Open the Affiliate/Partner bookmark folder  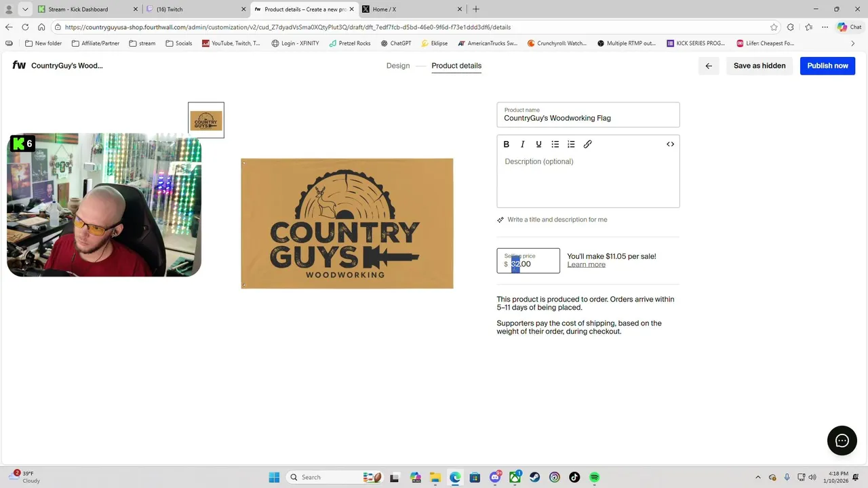(x=95, y=43)
